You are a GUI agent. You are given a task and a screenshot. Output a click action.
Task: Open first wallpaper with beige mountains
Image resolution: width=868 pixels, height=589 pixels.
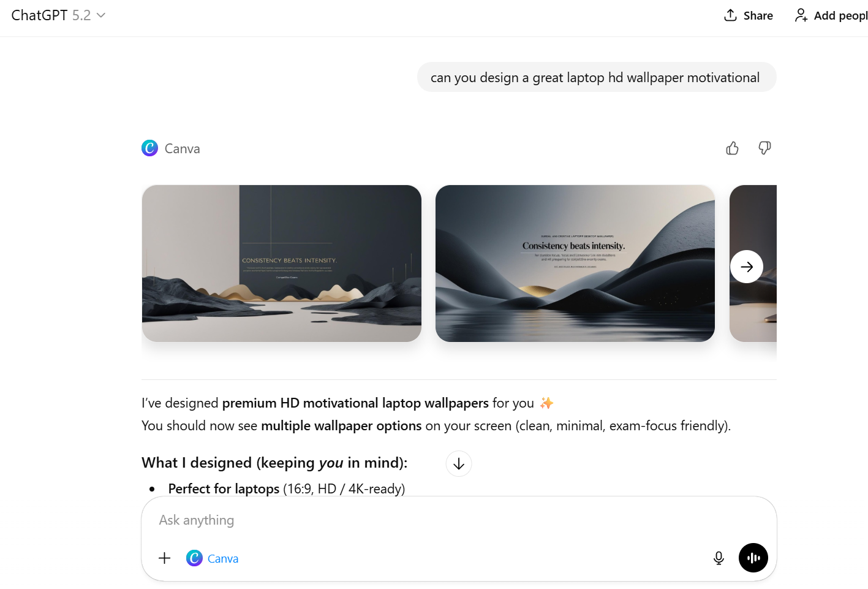click(x=282, y=264)
